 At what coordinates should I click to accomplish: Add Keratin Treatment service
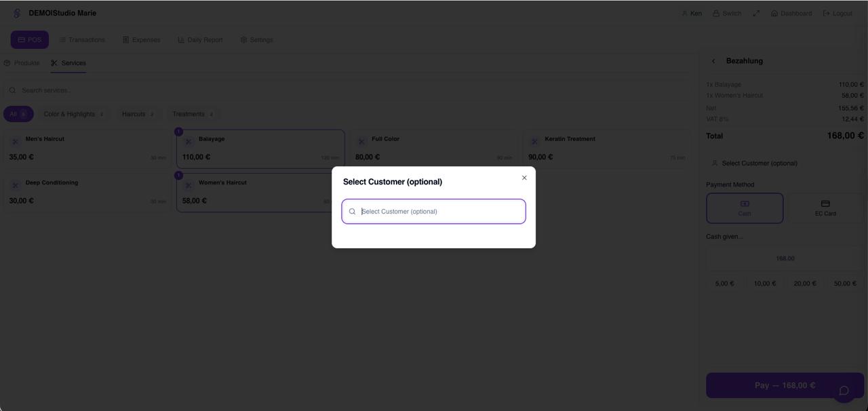(607, 149)
